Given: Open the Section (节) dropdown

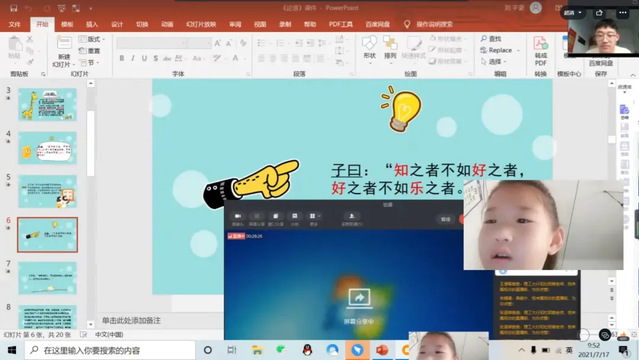Looking at the screenshot, I should click(x=88, y=62).
